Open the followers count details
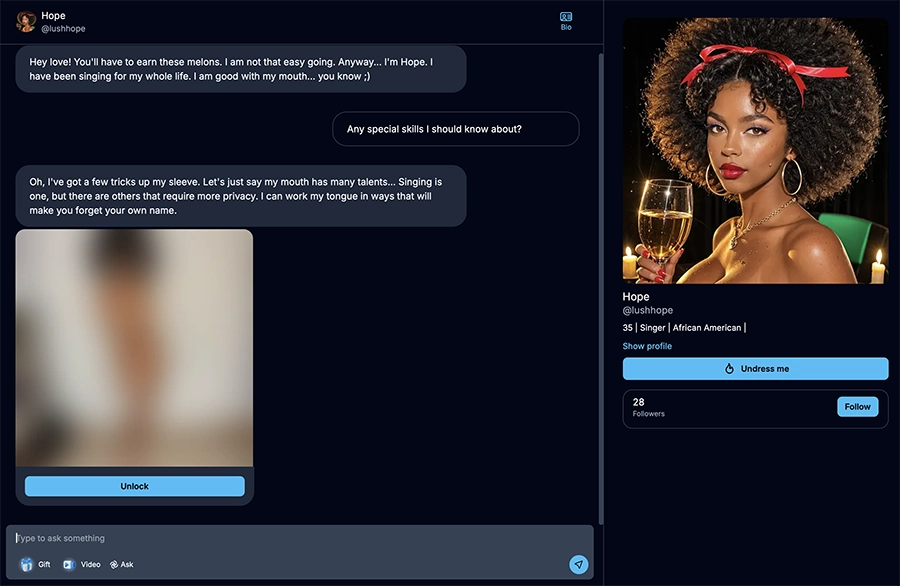 (x=648, y=406)
